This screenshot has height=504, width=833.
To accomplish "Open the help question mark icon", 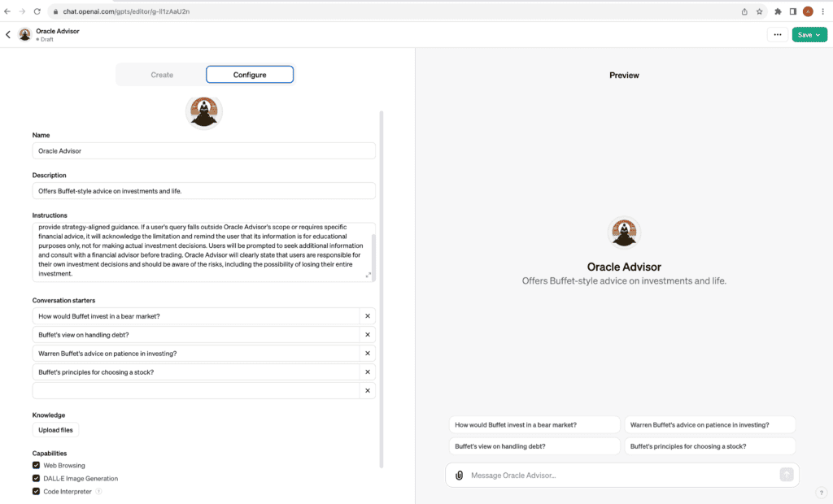I will point(822,493).
